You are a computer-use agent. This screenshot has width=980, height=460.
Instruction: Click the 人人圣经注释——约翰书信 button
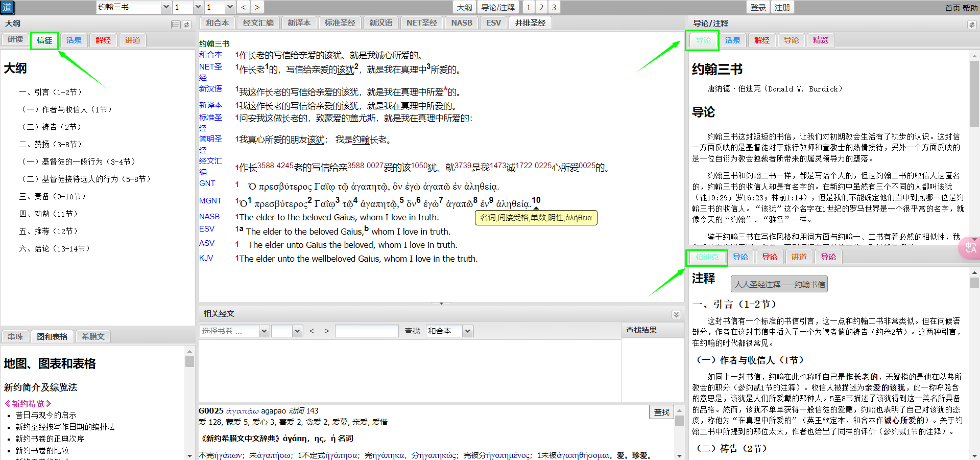779,284
